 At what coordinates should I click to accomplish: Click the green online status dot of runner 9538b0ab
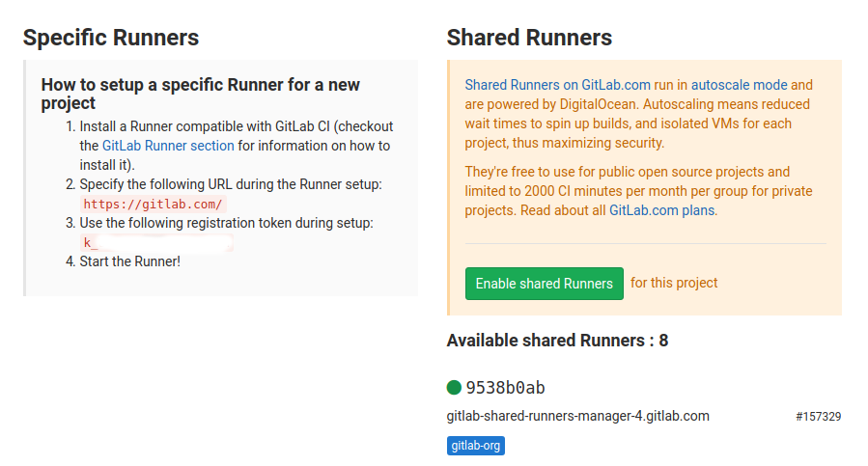454,388
